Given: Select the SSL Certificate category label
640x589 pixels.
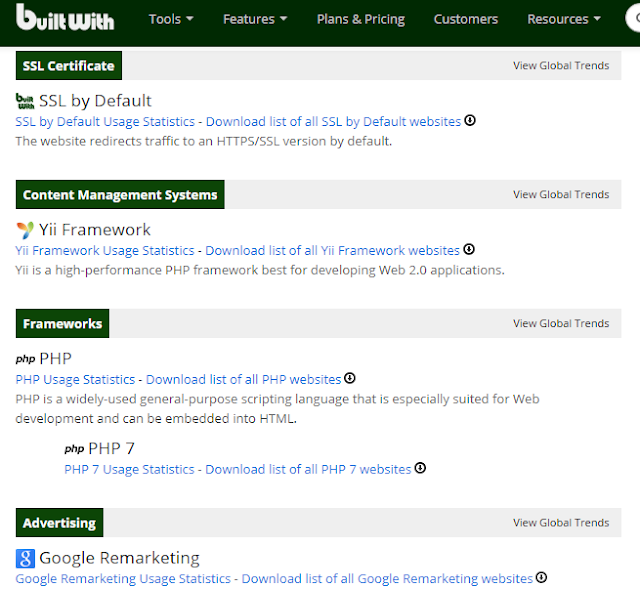Looking at the screenshot, I should tap(69, 66).
